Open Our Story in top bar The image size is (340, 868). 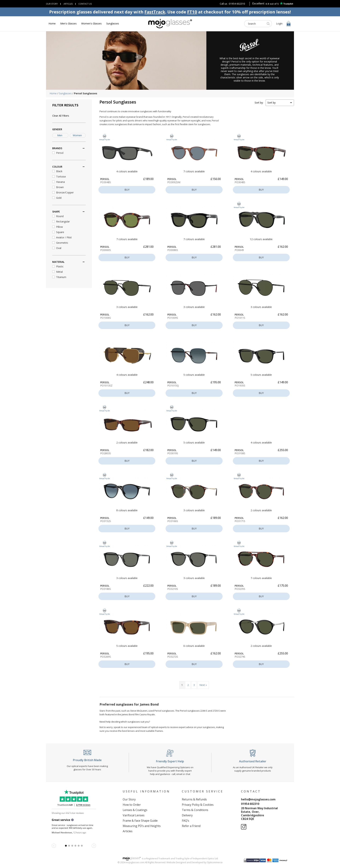pos(52,4)
